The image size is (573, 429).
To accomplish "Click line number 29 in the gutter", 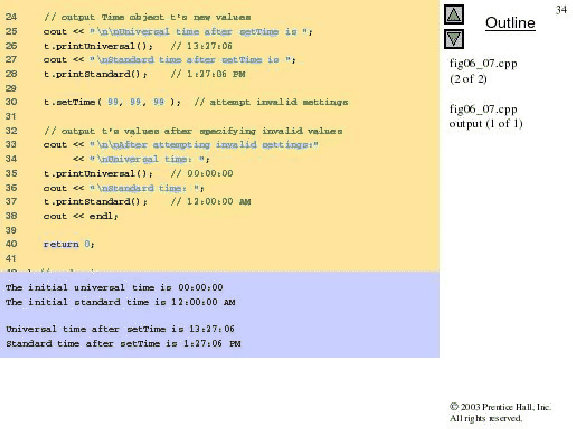I will click(11, 88).
